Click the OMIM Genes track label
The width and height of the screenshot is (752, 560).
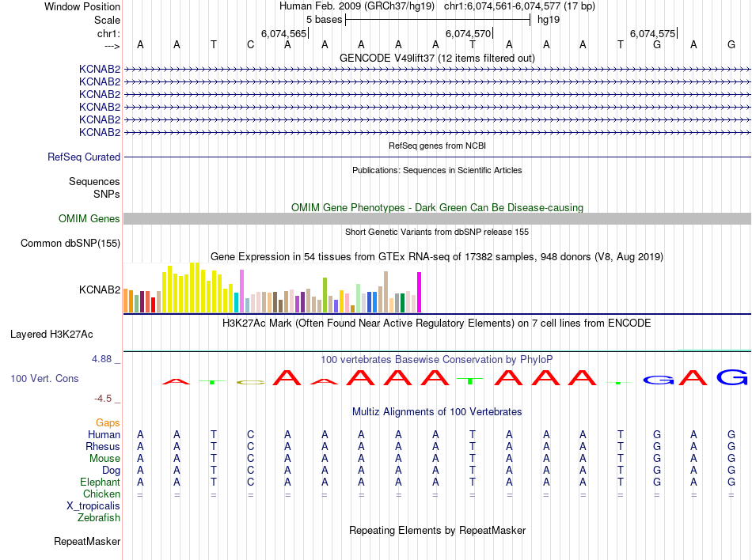point(89,219)
